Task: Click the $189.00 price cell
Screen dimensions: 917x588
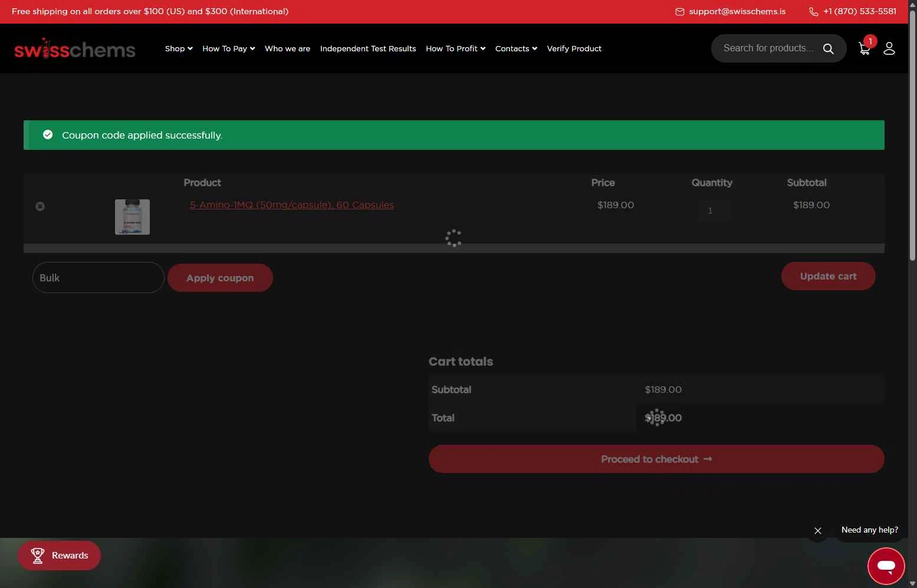Action: click(x=616, y=205)
